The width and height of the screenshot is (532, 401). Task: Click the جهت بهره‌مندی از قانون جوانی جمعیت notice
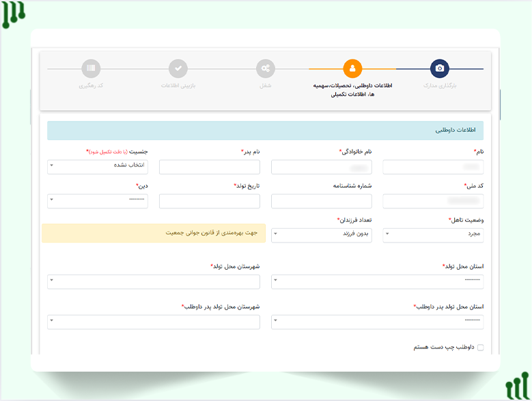tap(154, 233)
